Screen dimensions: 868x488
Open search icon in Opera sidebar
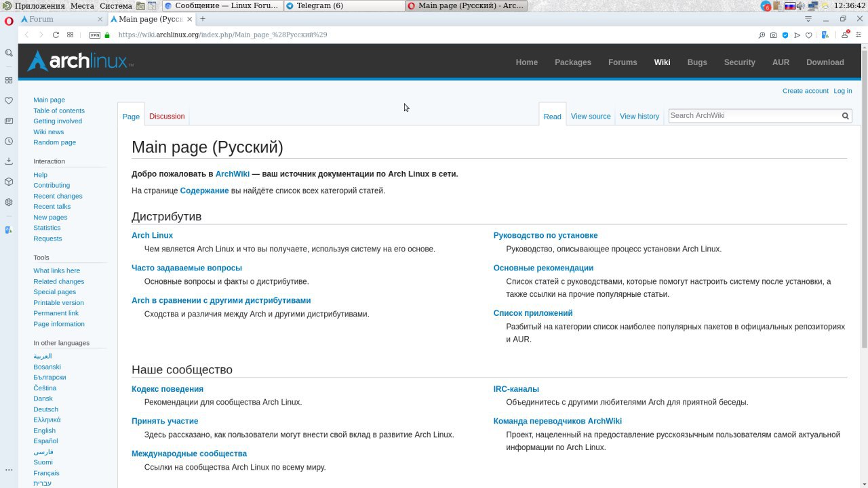[9, 53]
